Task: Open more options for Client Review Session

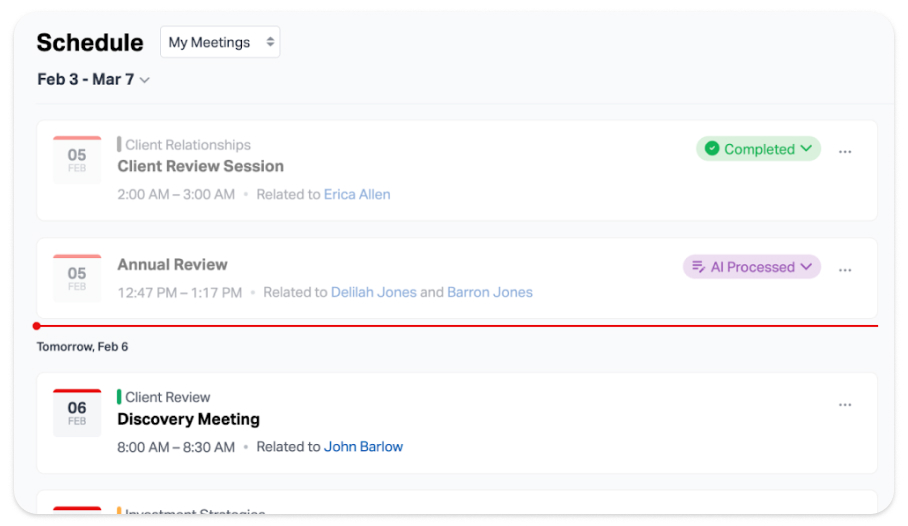Action: click(x=845, y=152)
